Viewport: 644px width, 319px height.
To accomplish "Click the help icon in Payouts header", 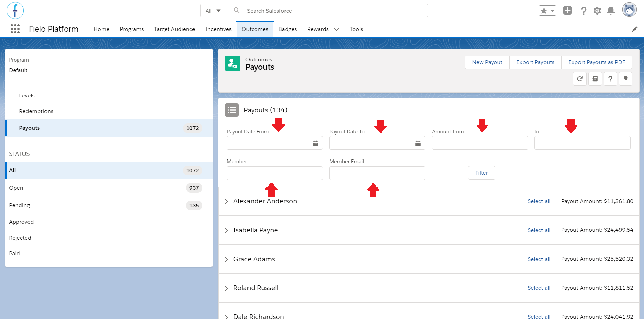I will click(610, 79).
